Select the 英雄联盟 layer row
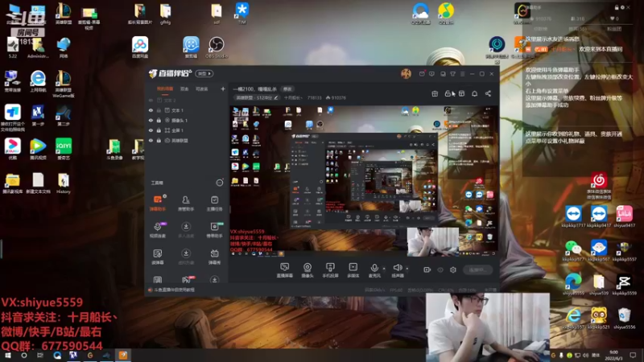The height and width of the screenshot is (362, 644). [x=187, y=140]
